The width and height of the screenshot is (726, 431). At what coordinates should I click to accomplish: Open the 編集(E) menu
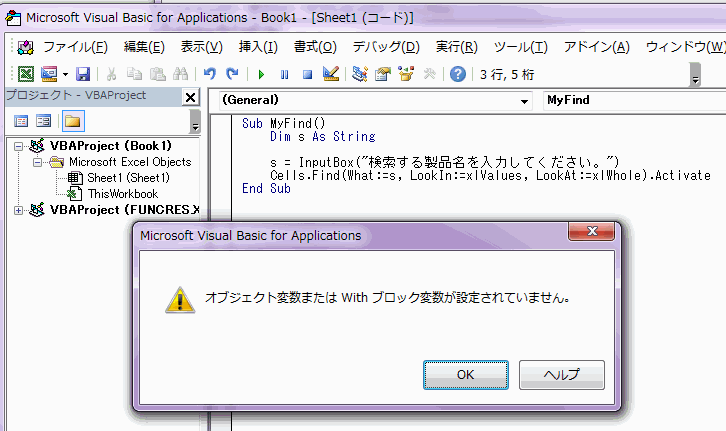click(144, 47)
